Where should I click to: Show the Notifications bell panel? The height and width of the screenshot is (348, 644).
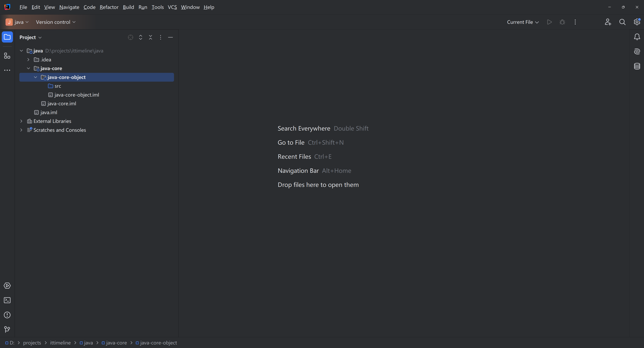click(x=637, y=37)
